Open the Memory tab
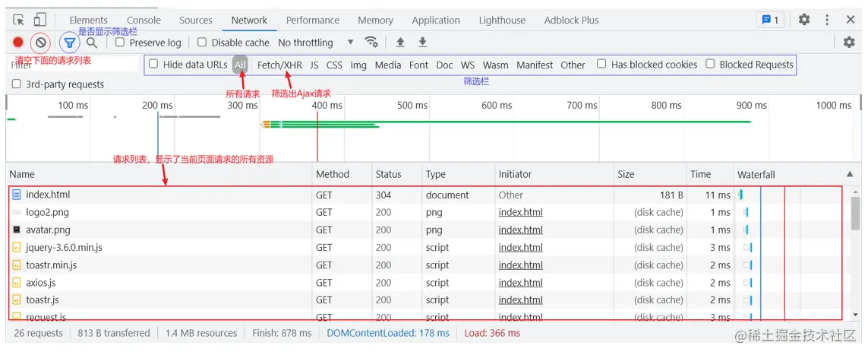Viewport: 868px width, 355px height. pos(375,20)
